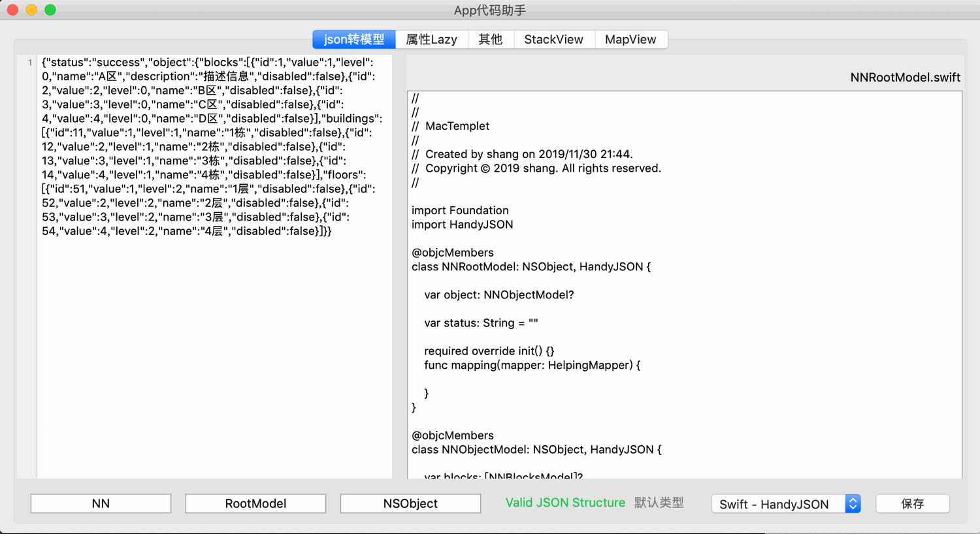Click the func mapping(mapper: HelpingMapper) line
The height and width of the screenshot is (534, 980).
532,365
